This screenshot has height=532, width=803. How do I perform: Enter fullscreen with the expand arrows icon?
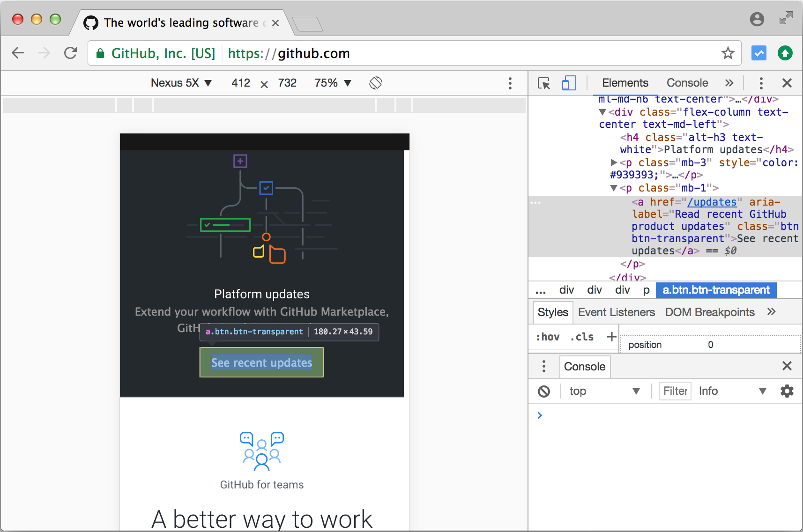[x=786, y=18]
